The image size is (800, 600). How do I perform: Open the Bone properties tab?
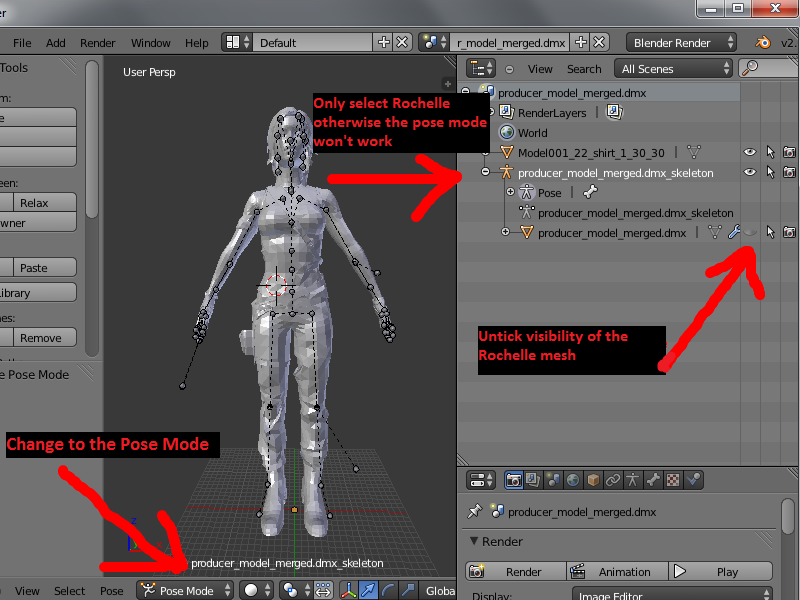[653, 480]
